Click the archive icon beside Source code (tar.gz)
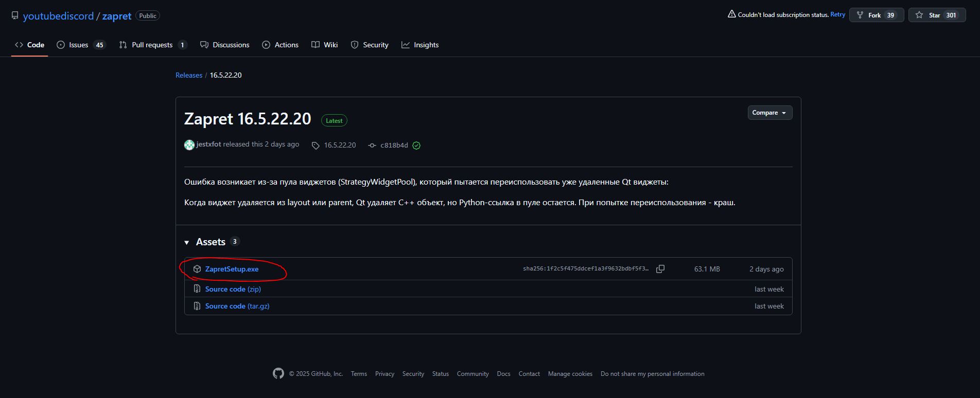This screenshot has width=980, height=398. click(197, 306)
